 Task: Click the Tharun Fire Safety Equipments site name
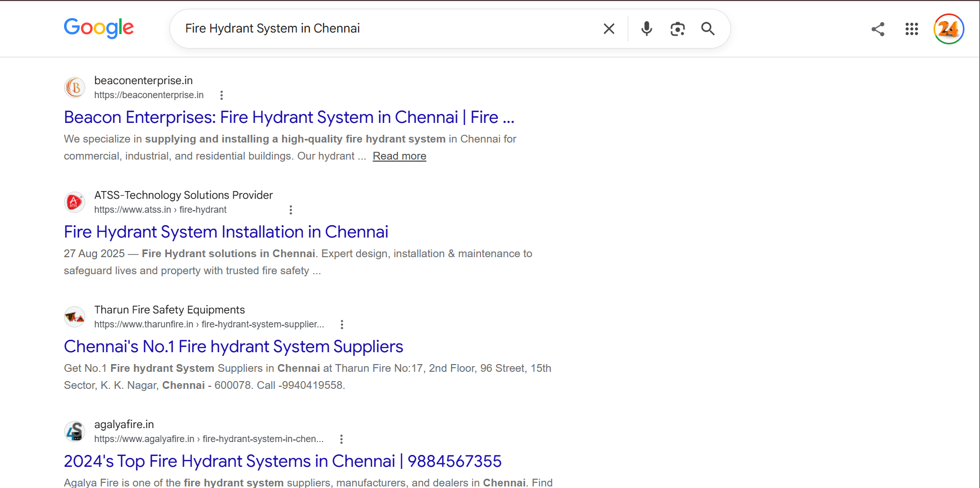pyautogui.click(x=169, y=310)
